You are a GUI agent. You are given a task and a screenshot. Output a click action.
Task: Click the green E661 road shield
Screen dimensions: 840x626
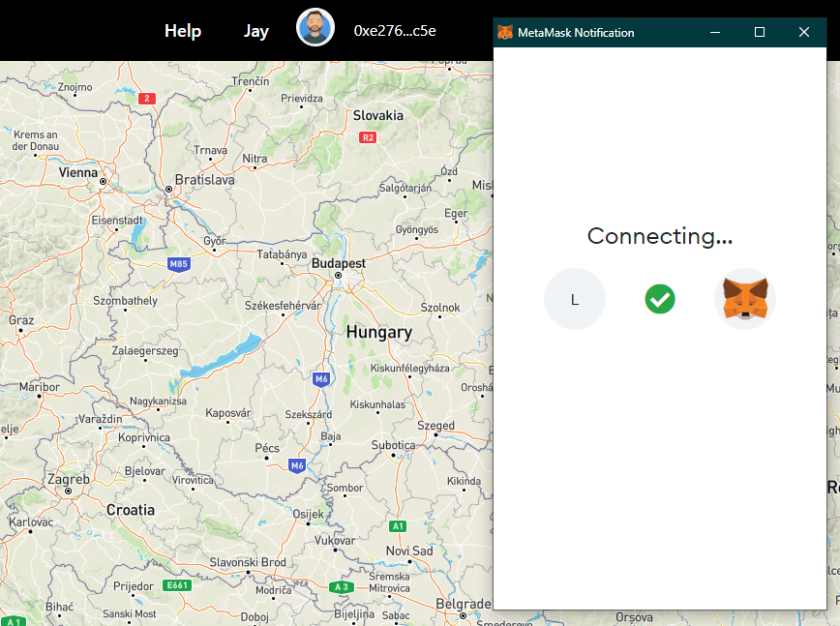click(x=177, y=585)
